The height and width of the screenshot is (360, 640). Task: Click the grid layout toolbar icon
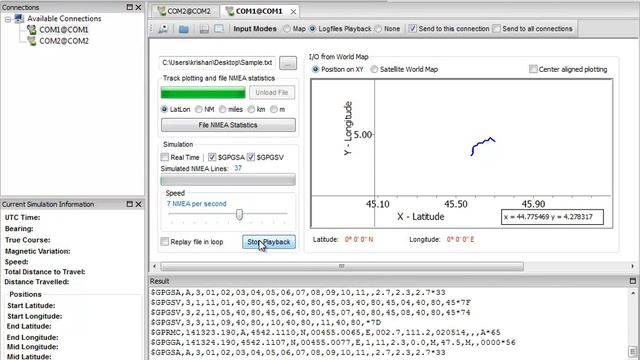coord(219,29)
